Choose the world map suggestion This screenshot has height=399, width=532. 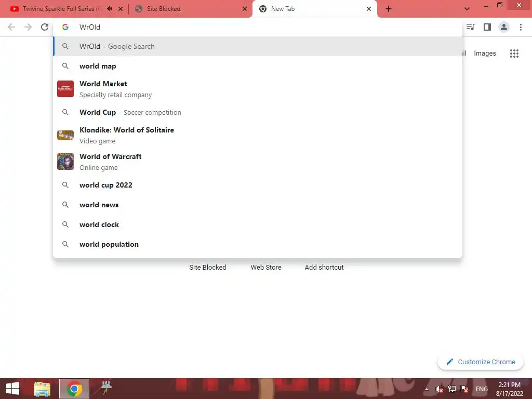[258, 66]
